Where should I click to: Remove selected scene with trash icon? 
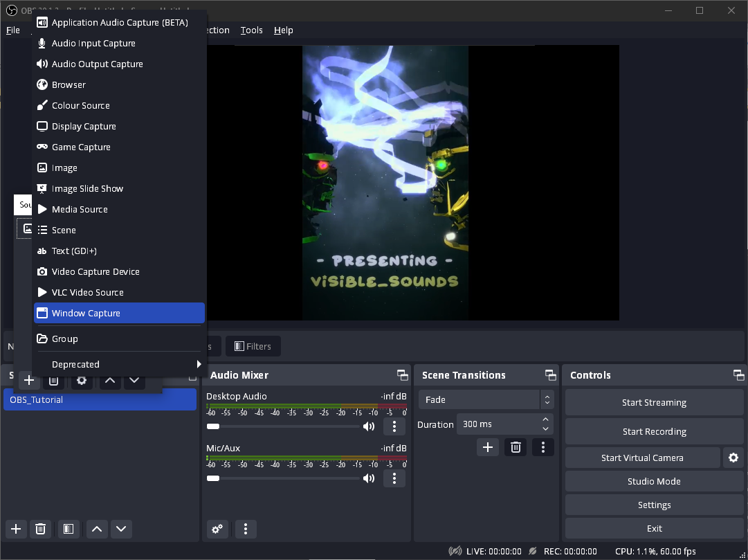point(41,530)
